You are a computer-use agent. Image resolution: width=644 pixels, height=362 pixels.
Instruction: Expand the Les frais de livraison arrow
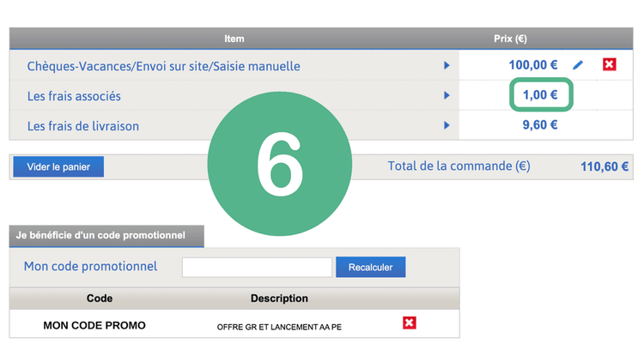[447, 125]
